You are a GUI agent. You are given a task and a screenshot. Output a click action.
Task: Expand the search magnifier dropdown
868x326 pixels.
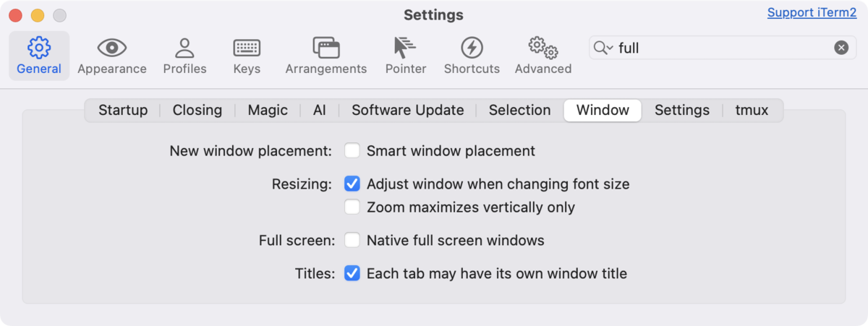pos(603,48)
